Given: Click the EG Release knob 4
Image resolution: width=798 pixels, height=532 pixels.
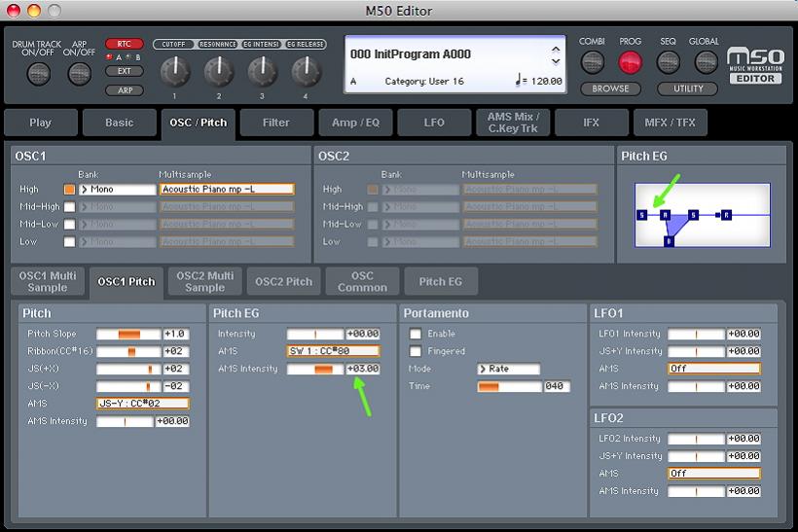Looking at the screenshot, I should pyautogui.click(x=306, y=72).
